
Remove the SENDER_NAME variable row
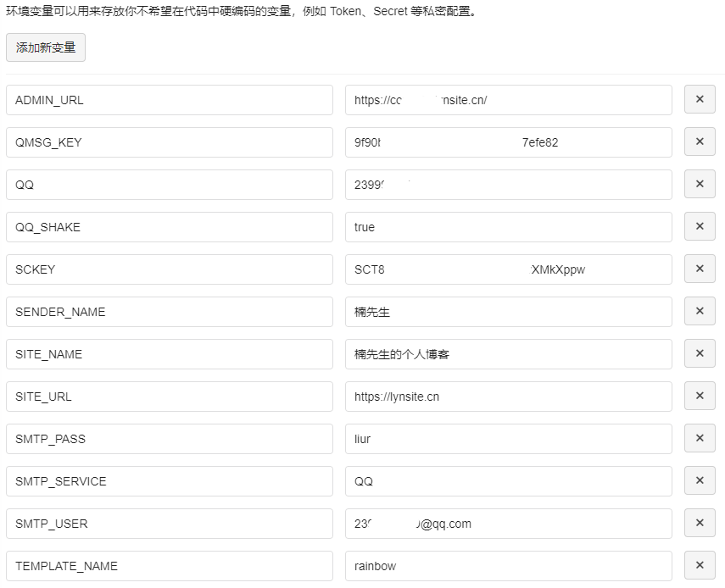pyautogui.click(x=700, y=311)
